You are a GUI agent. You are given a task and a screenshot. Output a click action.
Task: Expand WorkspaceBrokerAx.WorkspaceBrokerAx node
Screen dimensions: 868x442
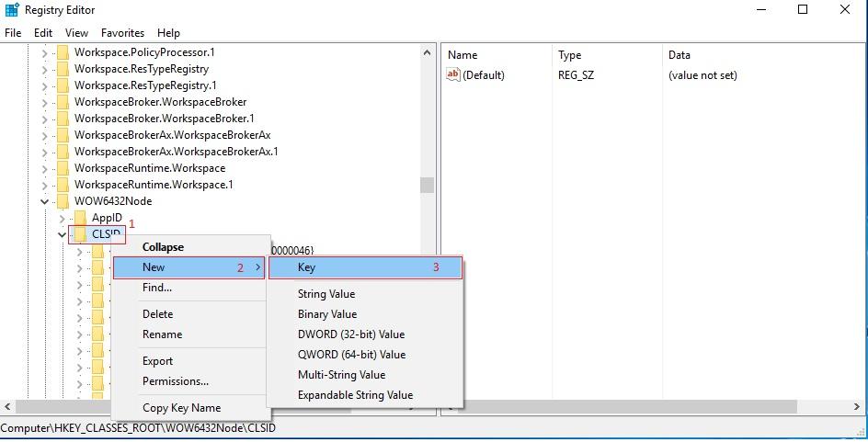point(44,135)
